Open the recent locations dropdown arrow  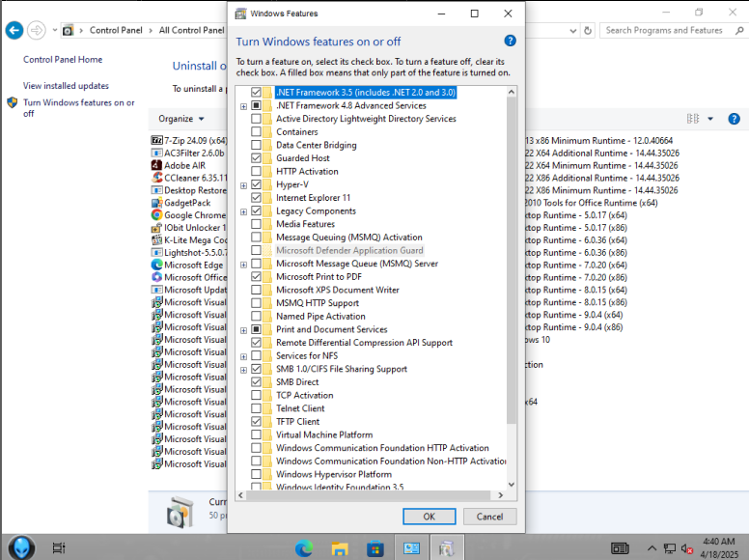click(55, 30)
